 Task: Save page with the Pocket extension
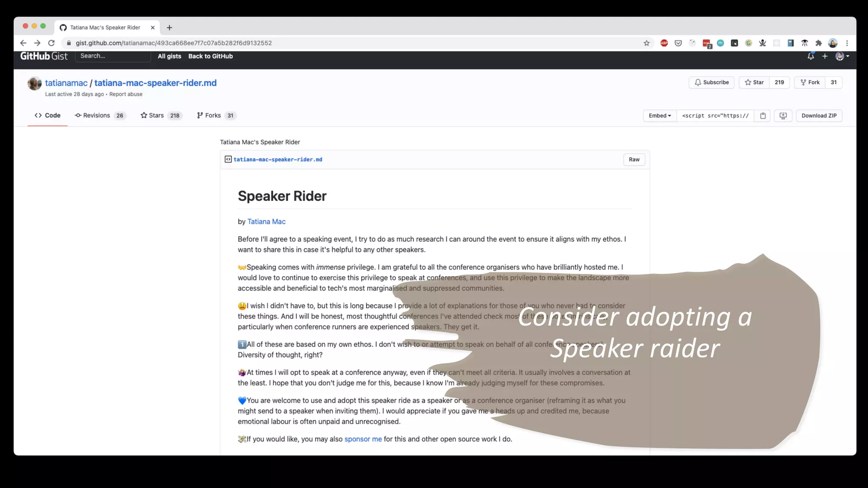[x=678, y=43]
